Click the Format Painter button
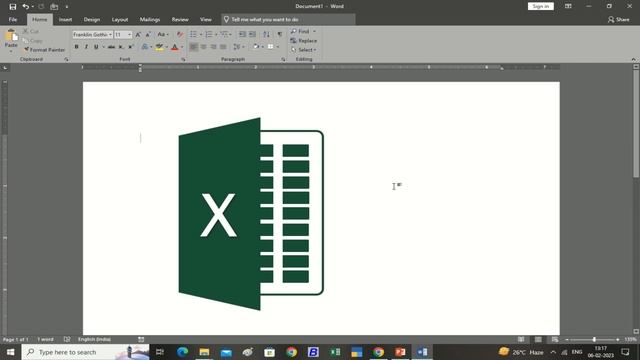This screenshot has width=640, height=360. tap(44, 50)
